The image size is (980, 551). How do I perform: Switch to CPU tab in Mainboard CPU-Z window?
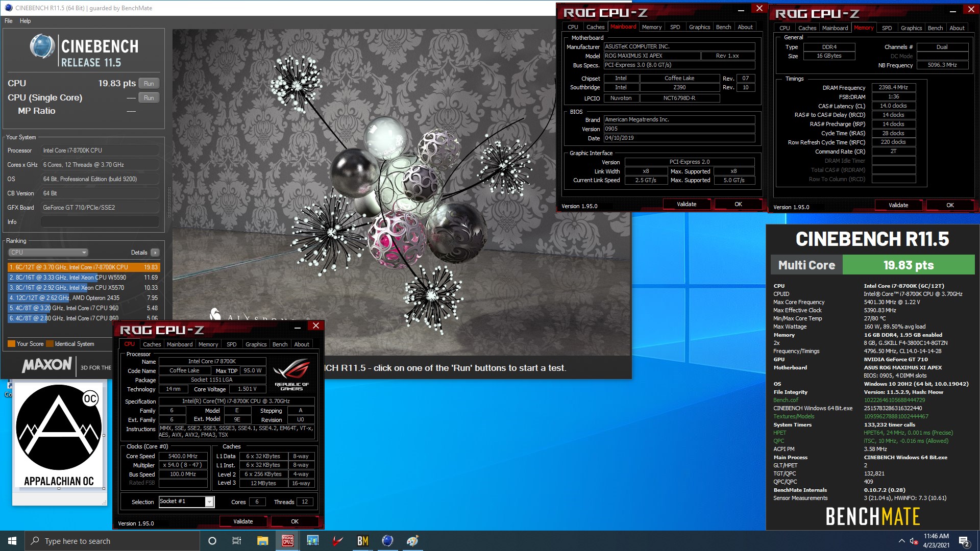coord(573,27)
